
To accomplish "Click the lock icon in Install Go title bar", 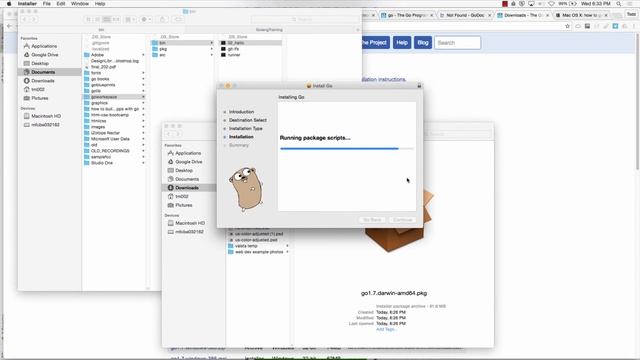I will tap(419, 86).
